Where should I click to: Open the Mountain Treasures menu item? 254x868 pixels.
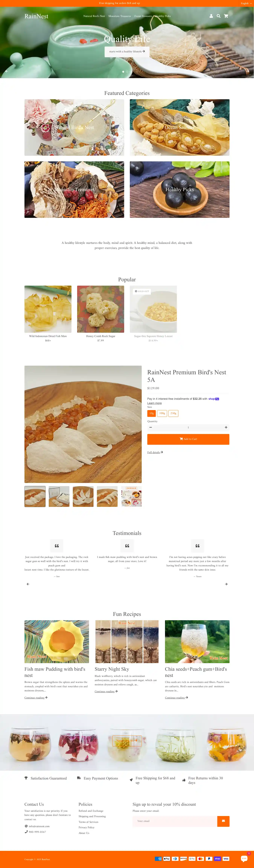(x=120, y=16)
